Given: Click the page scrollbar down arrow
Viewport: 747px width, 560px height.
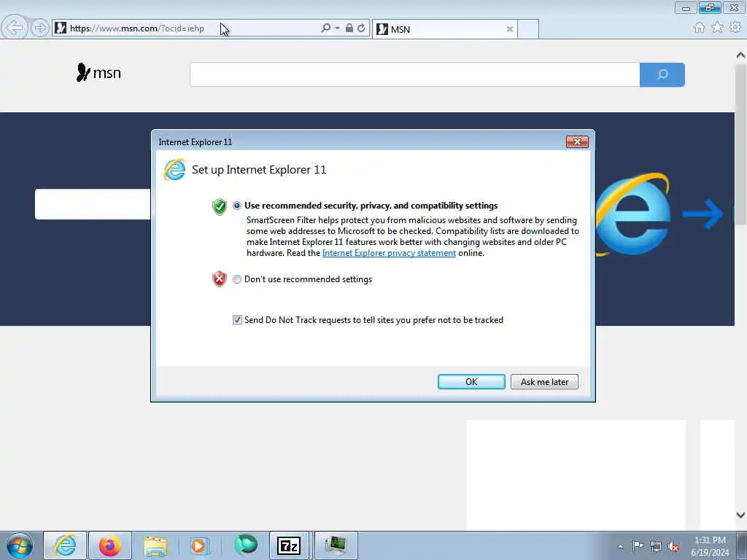Looking at the screenshot, I should (x=740, y=515).
